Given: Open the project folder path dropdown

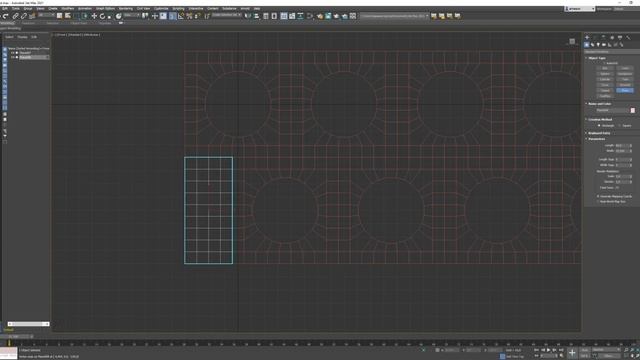Looking at the screenshot, I should pyautogui.click(x=394, y=16).
